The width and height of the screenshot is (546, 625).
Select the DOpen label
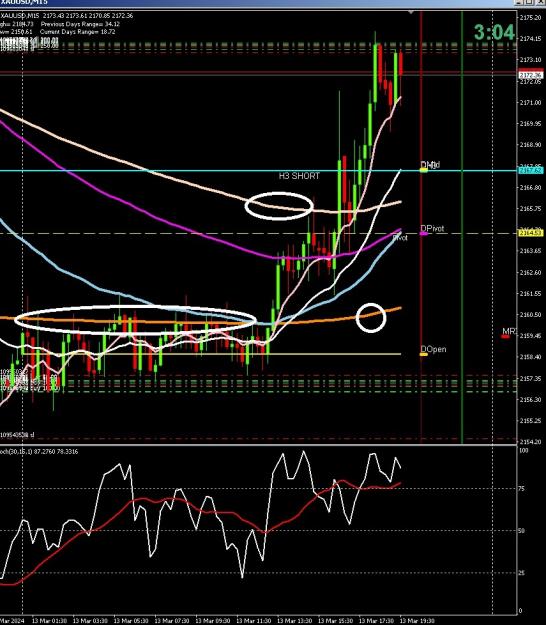(x=433, y=349)
